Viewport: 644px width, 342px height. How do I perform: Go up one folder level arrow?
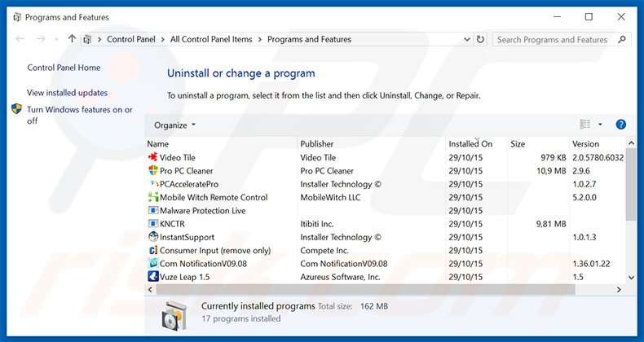click(72, 39)
